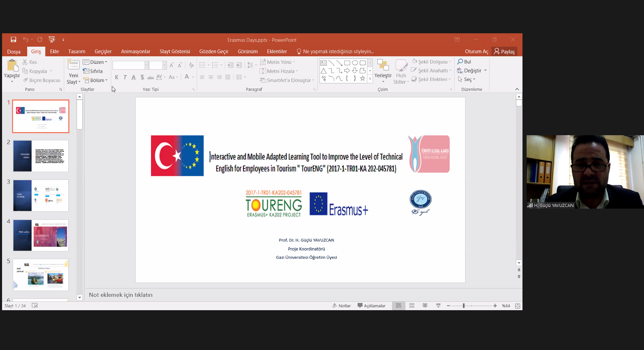Open the Gözden Geçir tab
This screenshot has height=350, width=644.
[x=214, y=51]
